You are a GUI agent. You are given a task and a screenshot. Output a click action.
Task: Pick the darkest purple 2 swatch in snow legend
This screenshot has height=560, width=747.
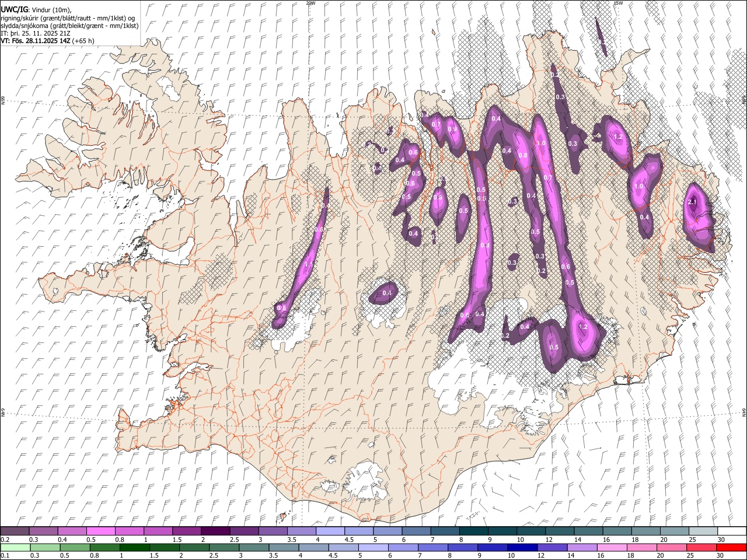coord(215,531)
